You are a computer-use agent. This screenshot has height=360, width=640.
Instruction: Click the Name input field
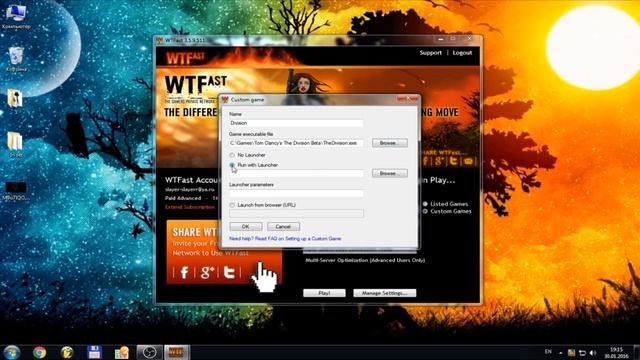click(x=296, y=123)
